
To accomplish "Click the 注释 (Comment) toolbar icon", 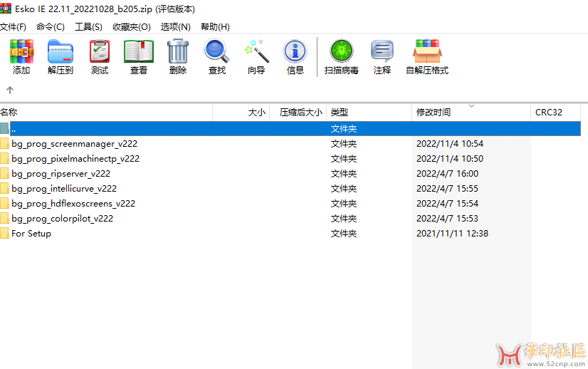I will tap(382, 51).
